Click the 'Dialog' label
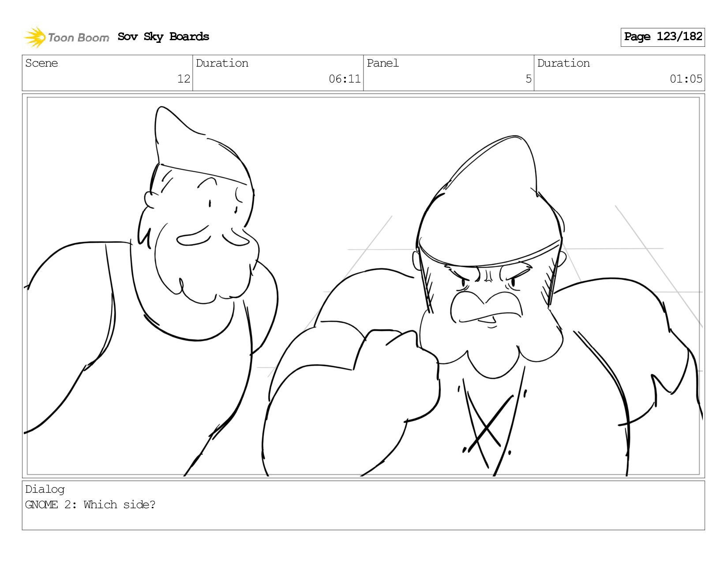Viewport: 728px width, 563px height. [x=45, y=489]
